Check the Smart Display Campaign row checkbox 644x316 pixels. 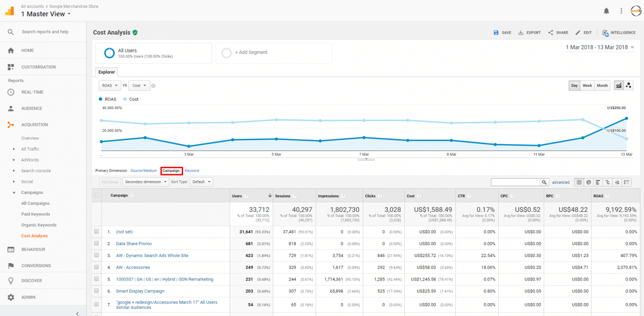97,291
